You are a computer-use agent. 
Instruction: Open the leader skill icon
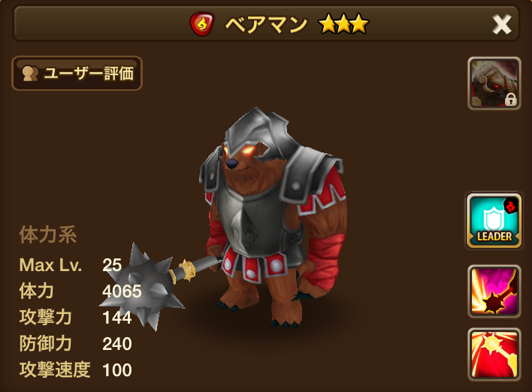(x=494, y=221)
